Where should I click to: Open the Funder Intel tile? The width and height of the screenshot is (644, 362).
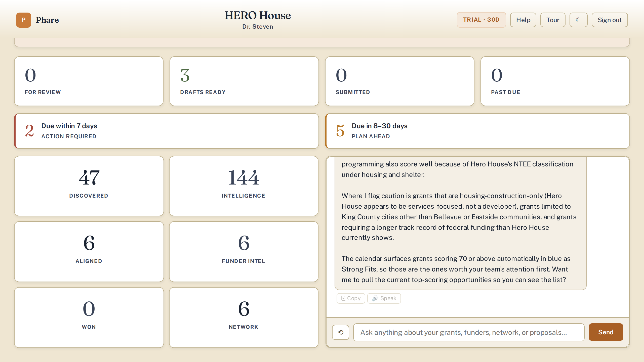(x=244, y=252)
